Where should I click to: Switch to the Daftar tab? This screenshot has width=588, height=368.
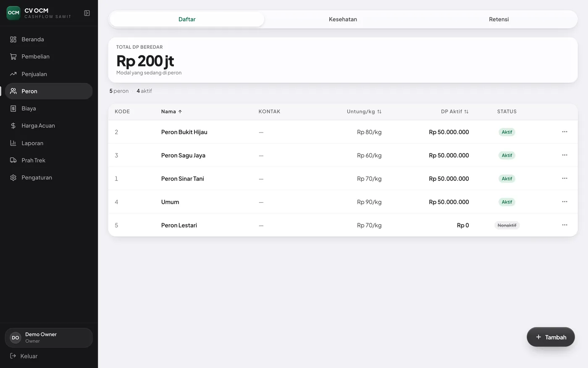[187, 19]
